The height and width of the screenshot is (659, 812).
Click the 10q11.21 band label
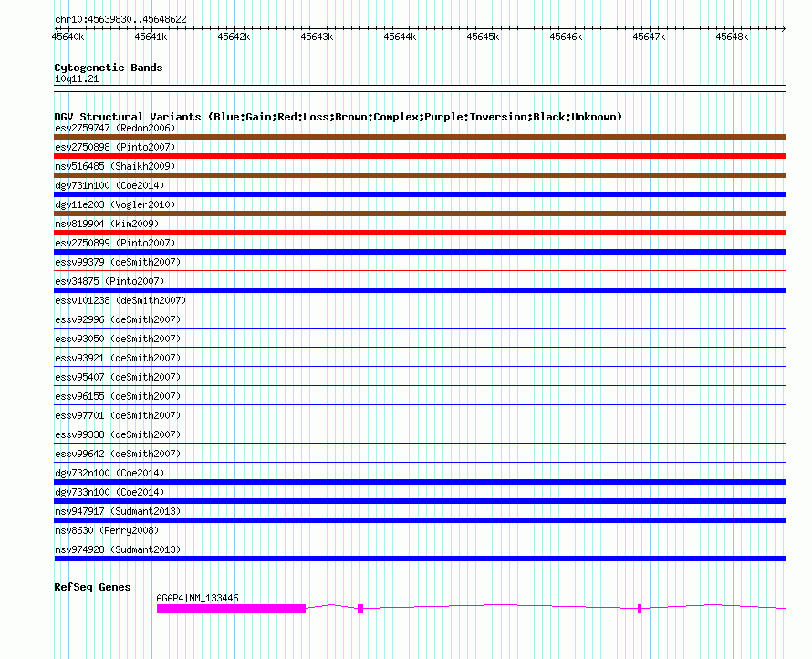click(x=77, y=79)
